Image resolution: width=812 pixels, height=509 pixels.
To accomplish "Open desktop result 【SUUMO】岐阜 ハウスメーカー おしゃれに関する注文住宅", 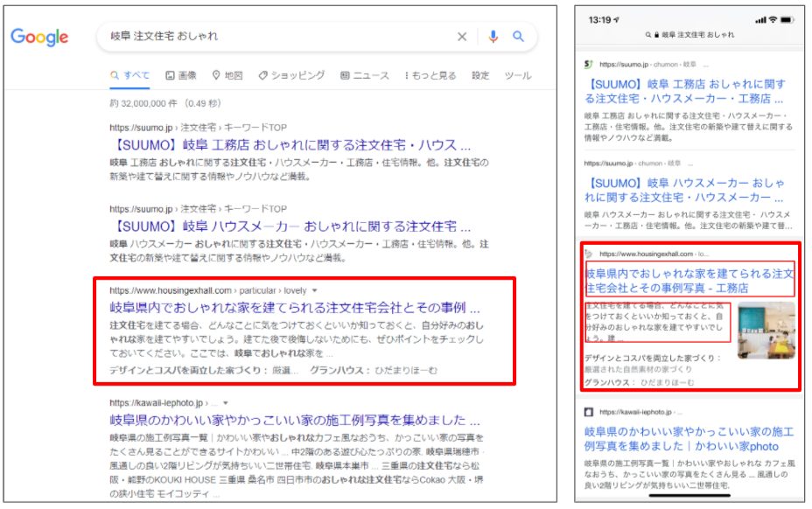I will (x=290, y=227).
